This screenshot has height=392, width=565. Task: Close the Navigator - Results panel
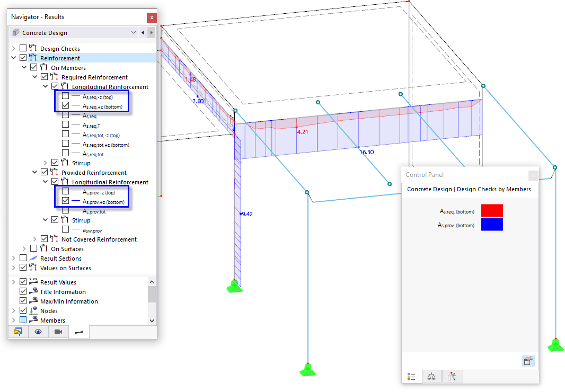pos(152,17)
